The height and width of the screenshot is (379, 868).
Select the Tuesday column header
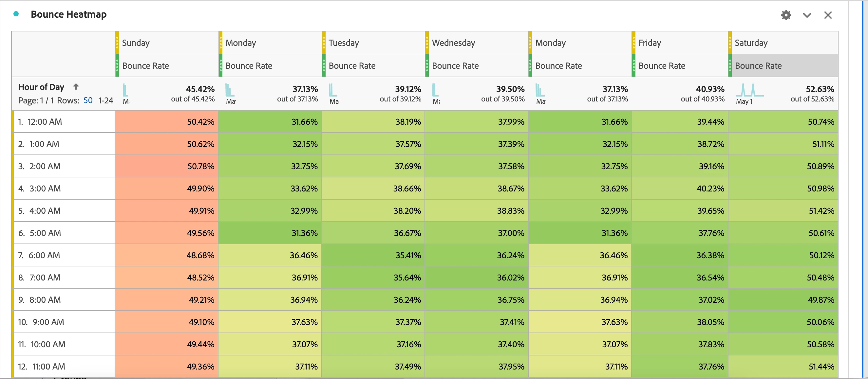[343, 43]
